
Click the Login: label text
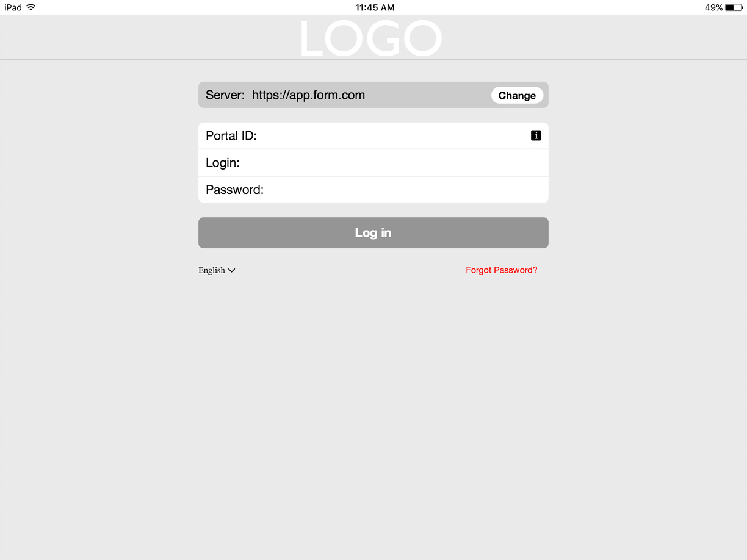click(x=223, y=163)
